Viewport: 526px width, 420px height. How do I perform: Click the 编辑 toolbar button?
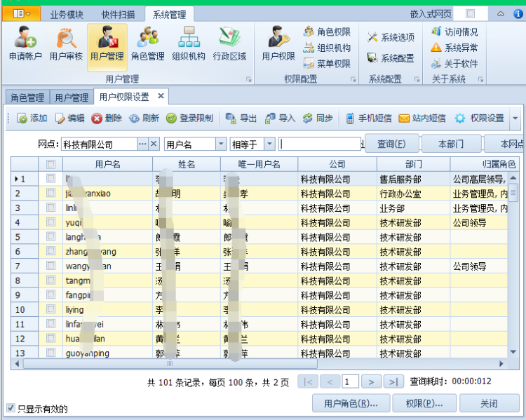(69, 118)
